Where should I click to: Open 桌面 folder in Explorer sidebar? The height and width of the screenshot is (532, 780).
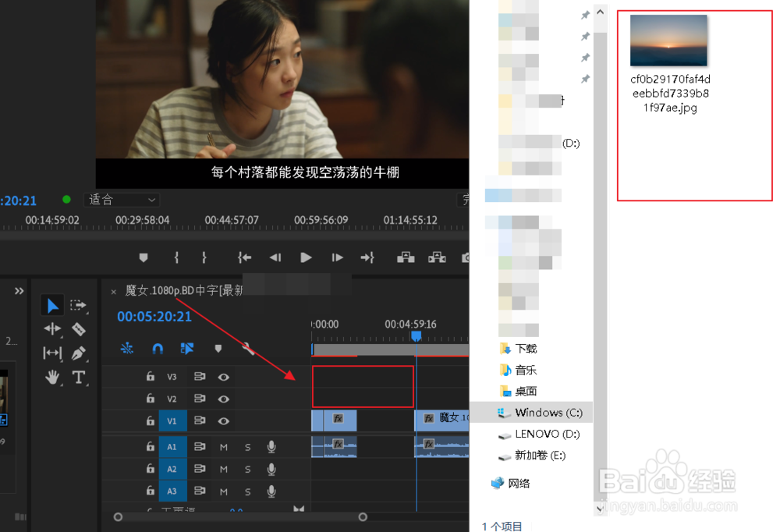click(519, 391)
